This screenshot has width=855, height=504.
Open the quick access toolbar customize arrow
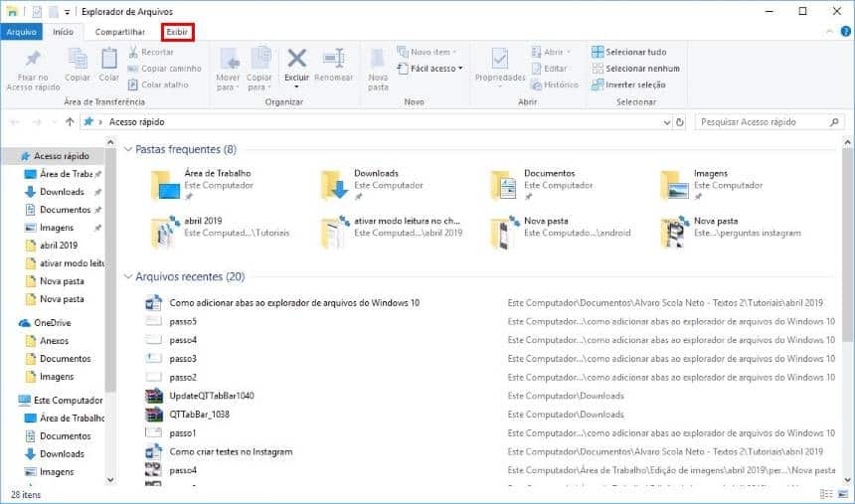[x=67, y=12]
